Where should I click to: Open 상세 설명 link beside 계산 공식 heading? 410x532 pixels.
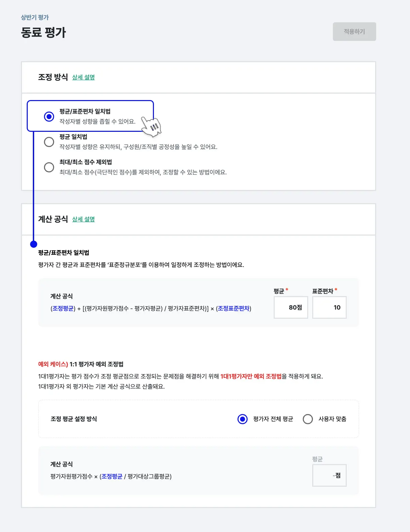click(84, 219)
